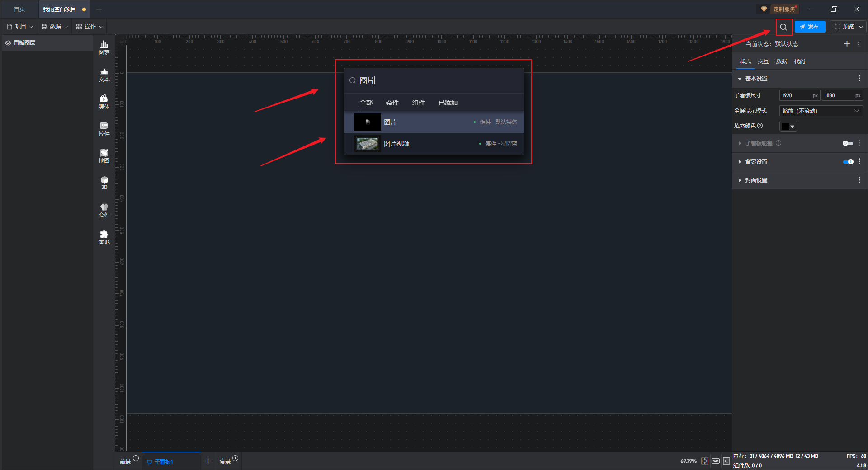Viewport: 868px width, 470px height.
Task: Open the 图表 (chart) component category
Action: tap(104, 47)
